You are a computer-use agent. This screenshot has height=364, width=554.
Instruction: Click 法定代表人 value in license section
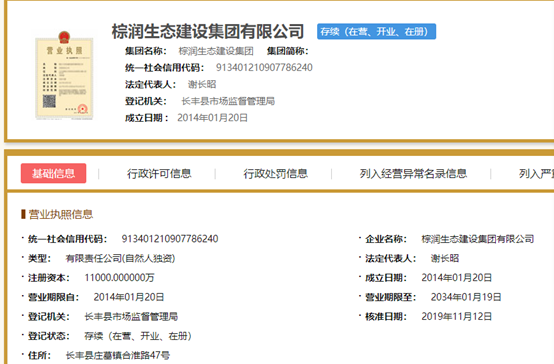[x=444, y=258]
